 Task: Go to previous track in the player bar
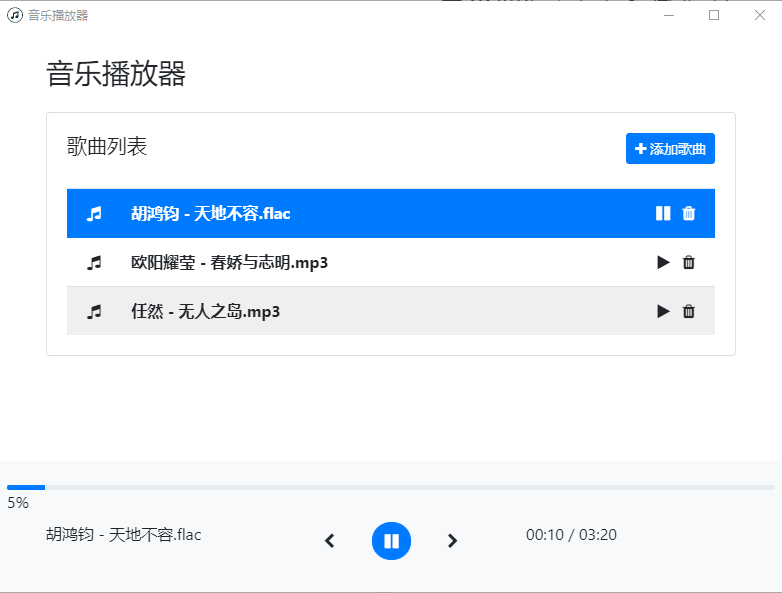pyautogui.click(x=330, y=541)
